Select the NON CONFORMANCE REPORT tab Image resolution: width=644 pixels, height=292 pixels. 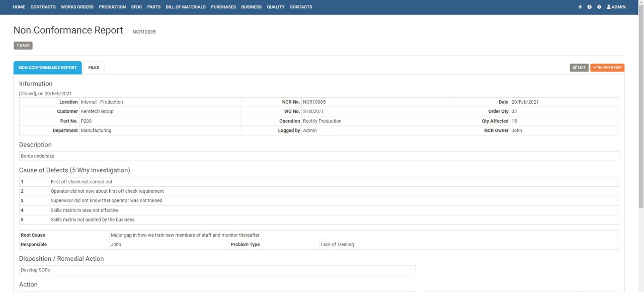click(47, 67)
